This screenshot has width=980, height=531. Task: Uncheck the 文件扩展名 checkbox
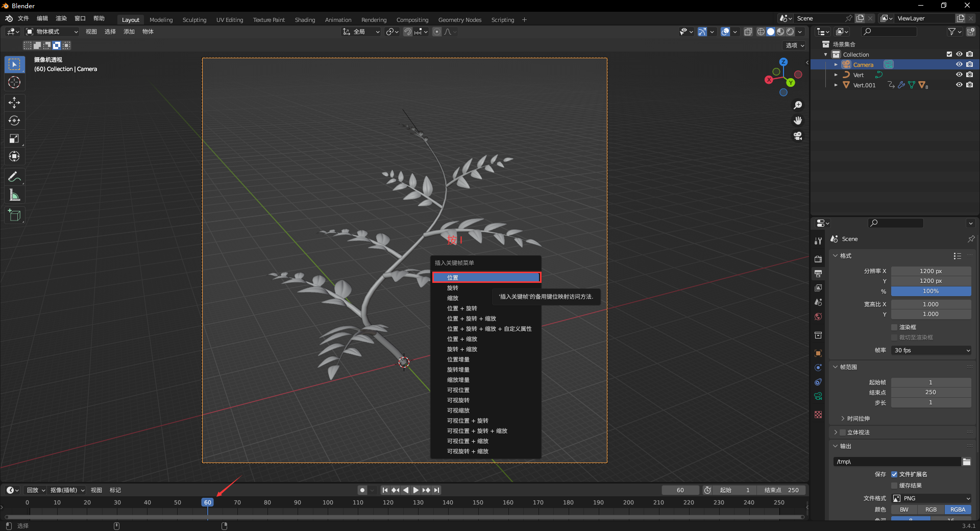point(894,474)
